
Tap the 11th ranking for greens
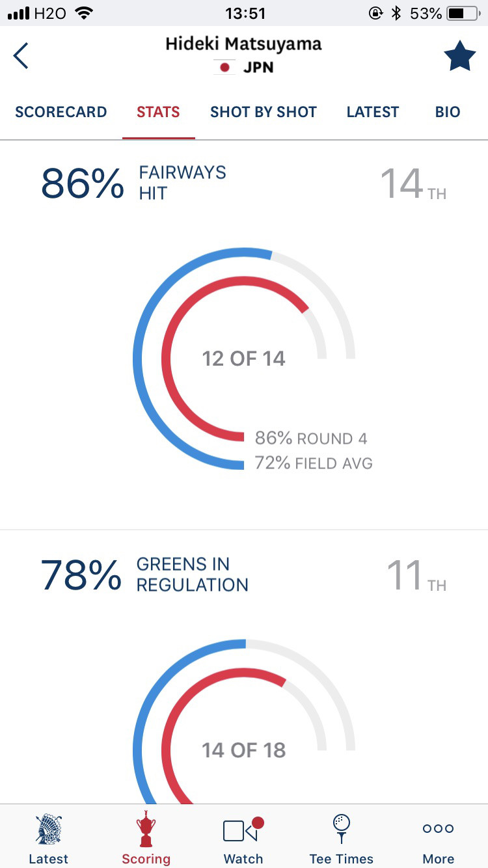(416, 576)
